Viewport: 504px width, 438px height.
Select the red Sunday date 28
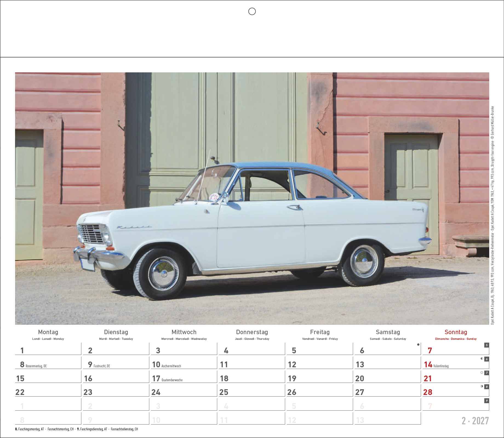[x=428, y=392]
